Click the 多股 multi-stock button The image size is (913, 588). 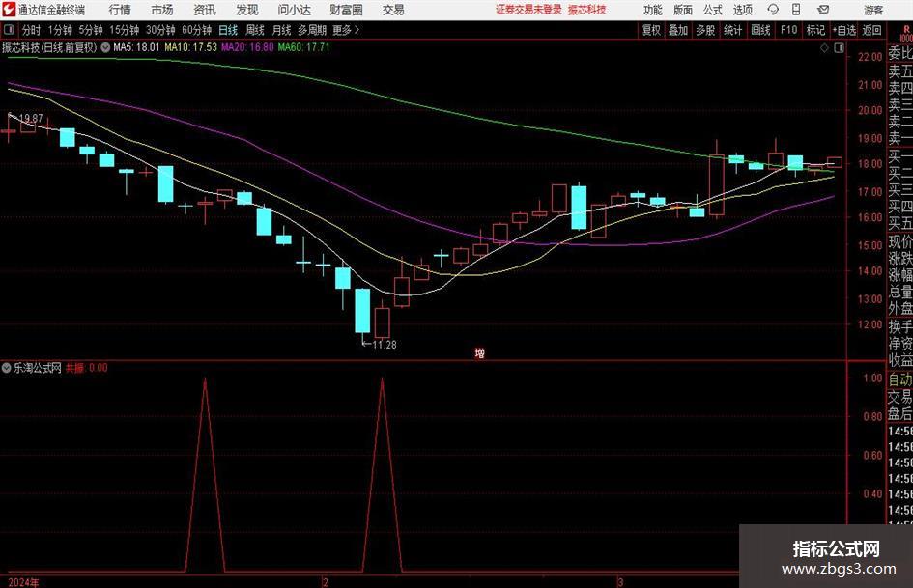(x=705, y=30)
